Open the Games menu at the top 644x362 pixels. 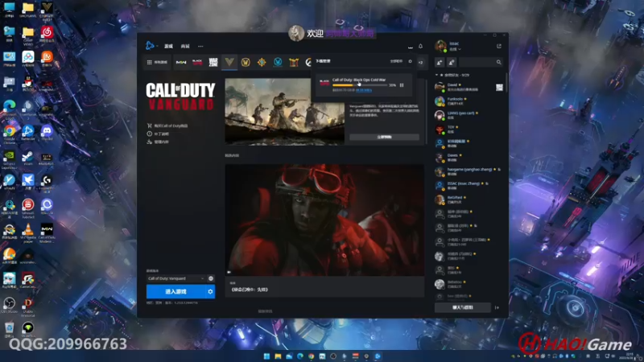click(168, 47)
